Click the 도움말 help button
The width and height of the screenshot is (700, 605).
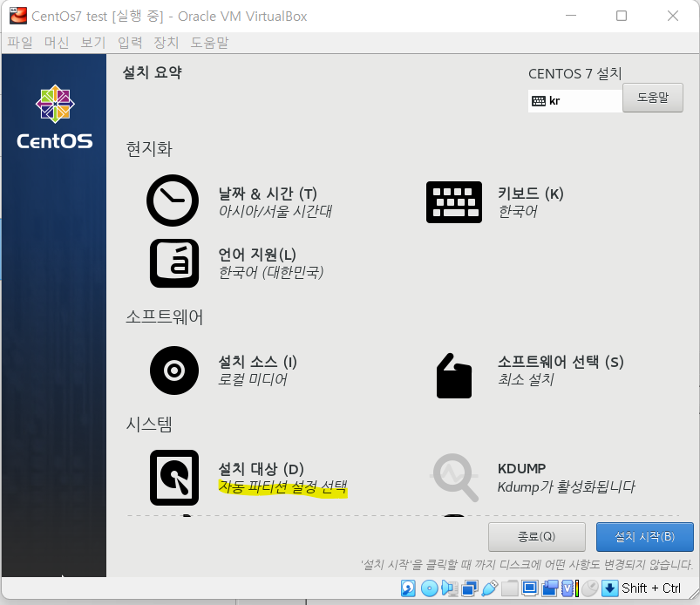point(653,98)
